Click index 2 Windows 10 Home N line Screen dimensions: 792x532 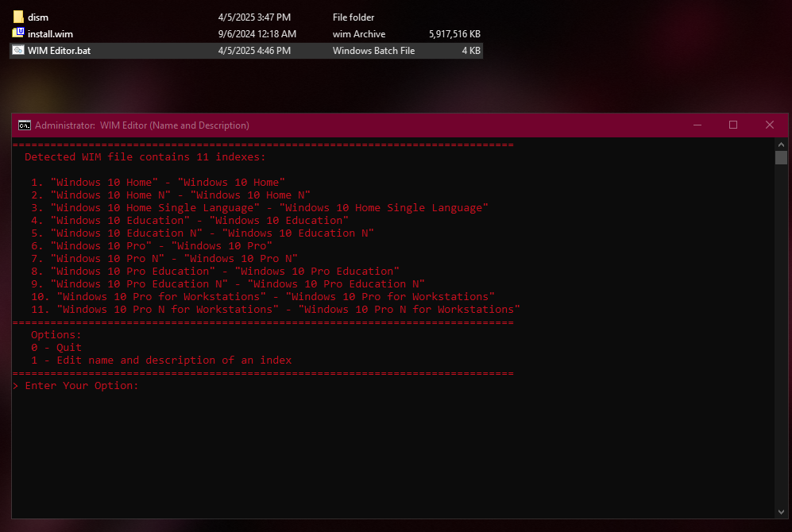tap(170, 195)
